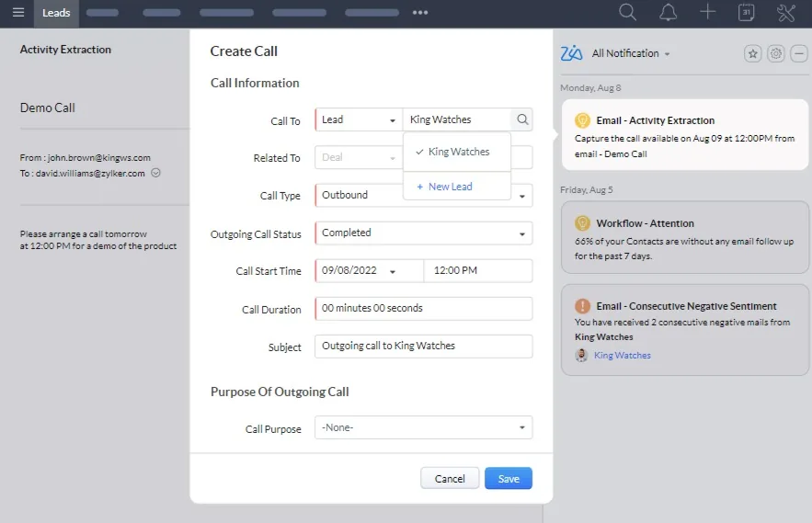Open the hamburger menu
Screen dimensions: 812x523
pos(18,12)
